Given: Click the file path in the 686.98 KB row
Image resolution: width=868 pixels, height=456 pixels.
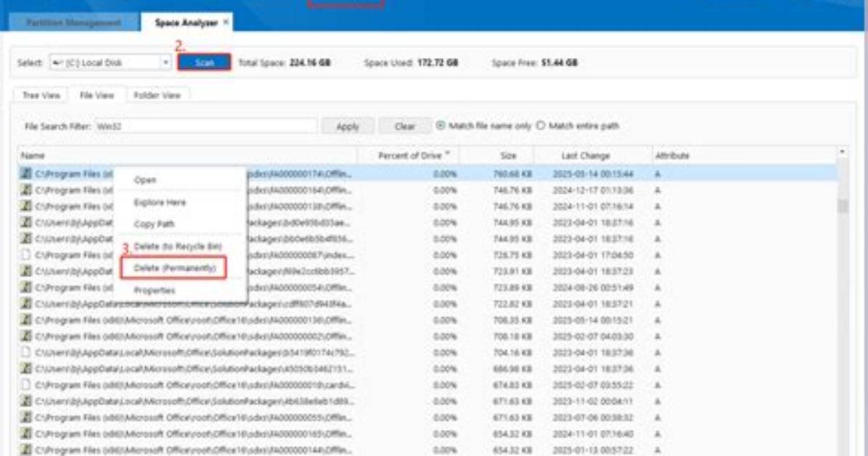Looking at the screenshot, I should click(x=194, y=369).
